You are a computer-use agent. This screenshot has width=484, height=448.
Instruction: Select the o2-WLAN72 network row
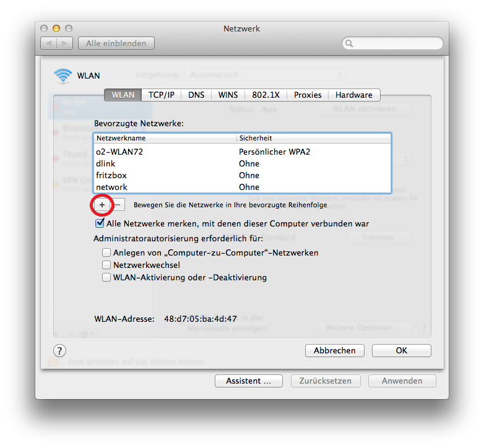pos(242,152)
